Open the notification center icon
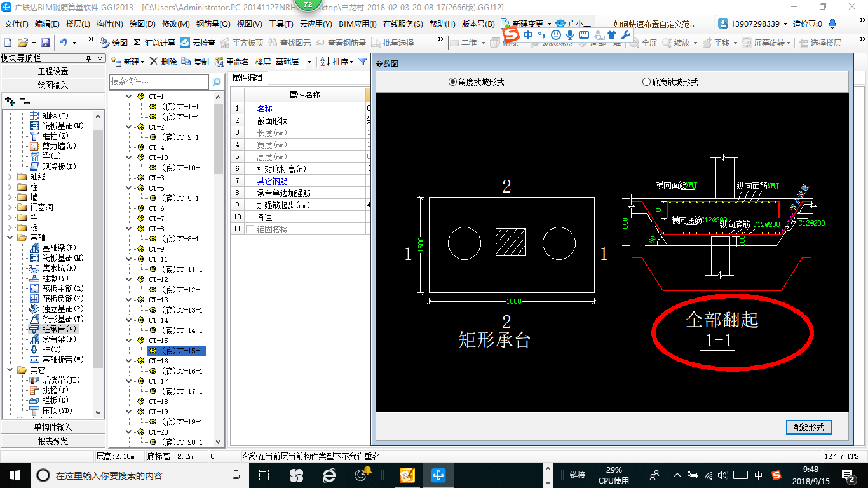The width and height of the screenshot is (868, 488). click(x=848, y=475)
